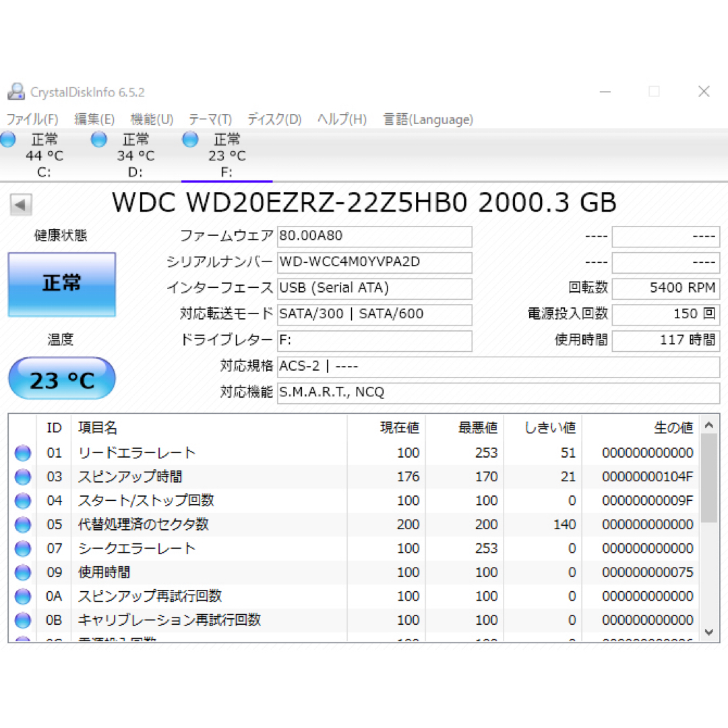728x728 pixels.
Task: Select the C: drive status orb
Action: (x=8, y=140)
